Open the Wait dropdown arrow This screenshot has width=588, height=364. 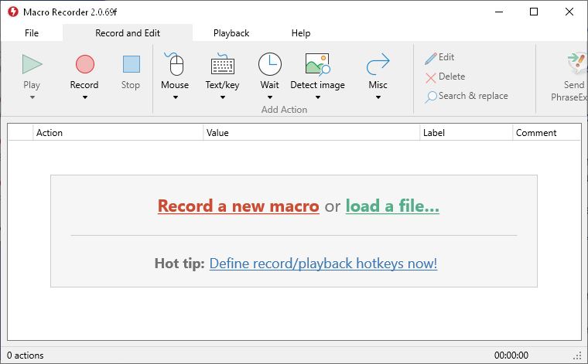point(269,97)
